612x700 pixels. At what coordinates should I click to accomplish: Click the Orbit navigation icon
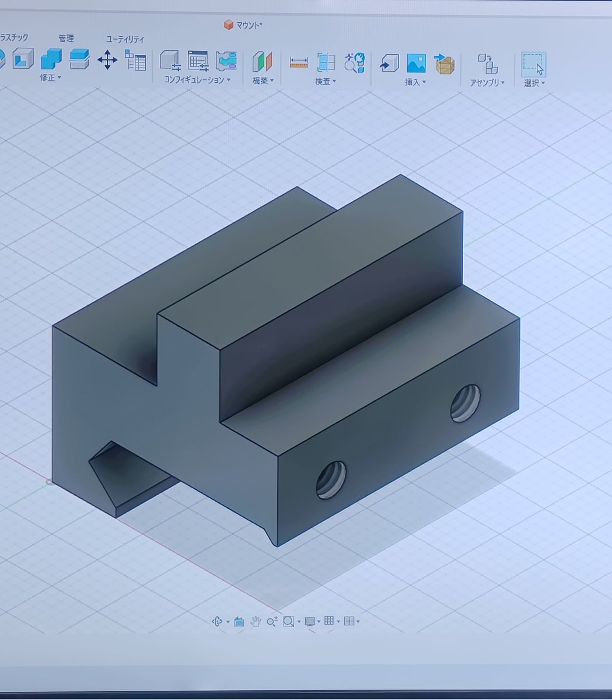pyautogui.click(x=217, y=621)
